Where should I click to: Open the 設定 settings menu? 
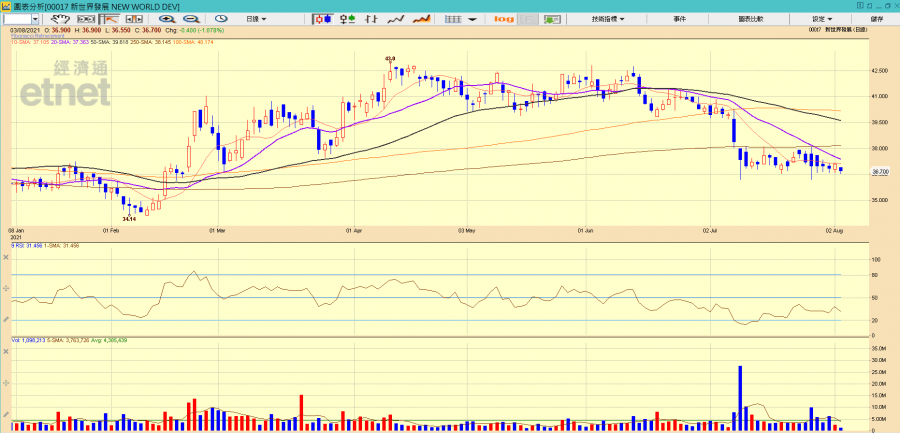(x=820, y=19)
